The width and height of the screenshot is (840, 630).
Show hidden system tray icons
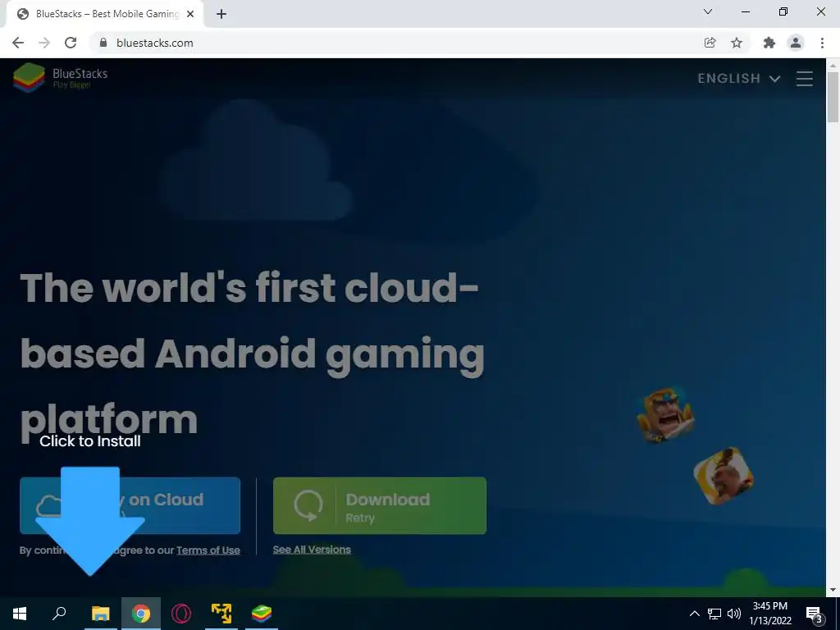(694, 614)
